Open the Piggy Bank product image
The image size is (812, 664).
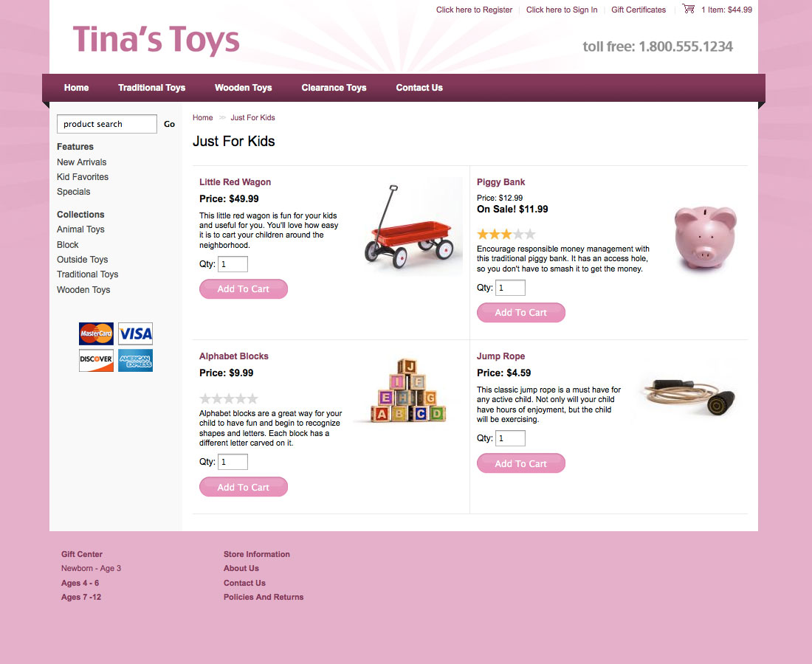[705, 237]
